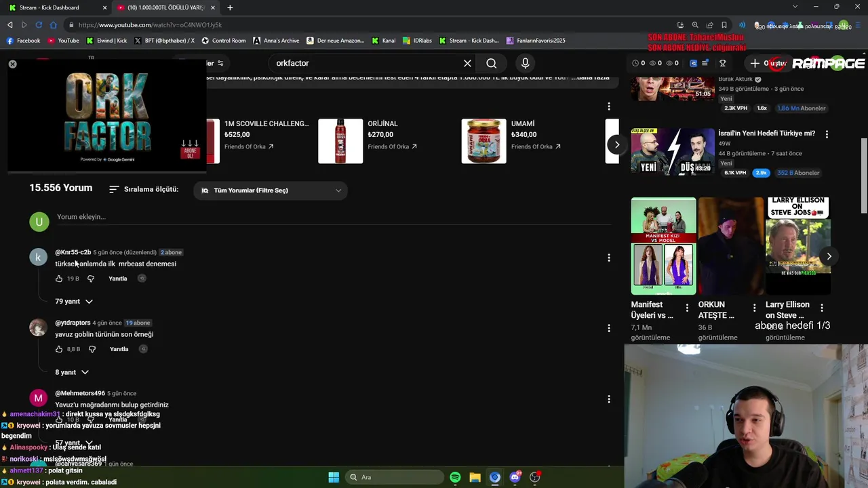The height and width of the screenshot is (488, 868).
Task: Open the zoom magnifier in address bar
Action: [x=695, y=25]
